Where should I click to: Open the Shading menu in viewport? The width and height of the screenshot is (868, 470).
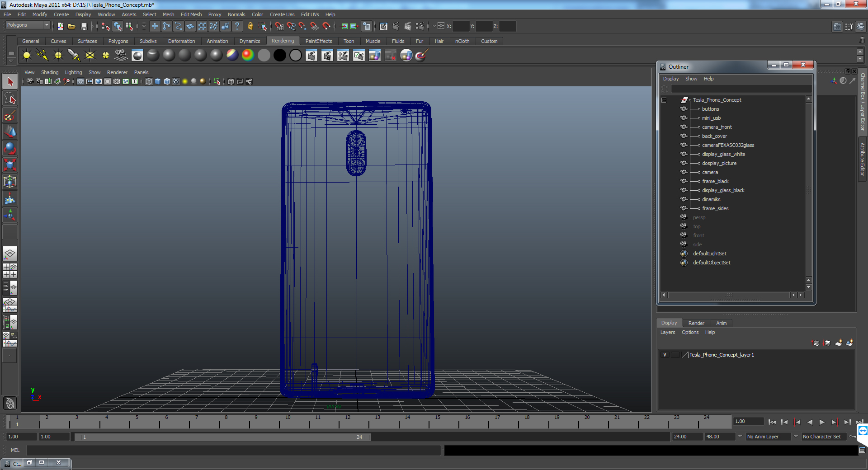(x=50, y=72)
